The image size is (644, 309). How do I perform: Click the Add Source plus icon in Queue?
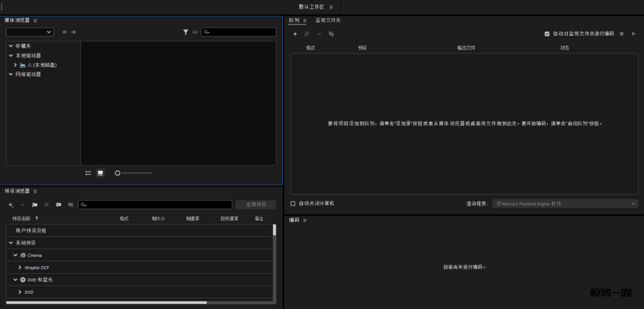click(x=295, y=34)
